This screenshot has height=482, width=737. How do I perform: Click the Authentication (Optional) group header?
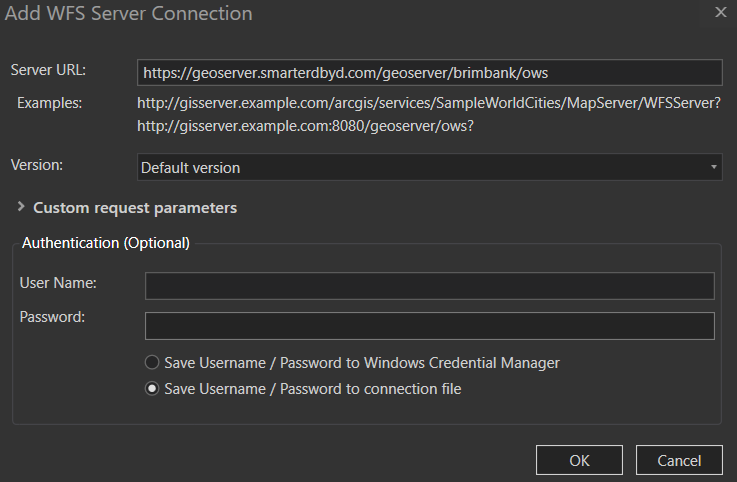pyautogui.click(x=105, y=242)
